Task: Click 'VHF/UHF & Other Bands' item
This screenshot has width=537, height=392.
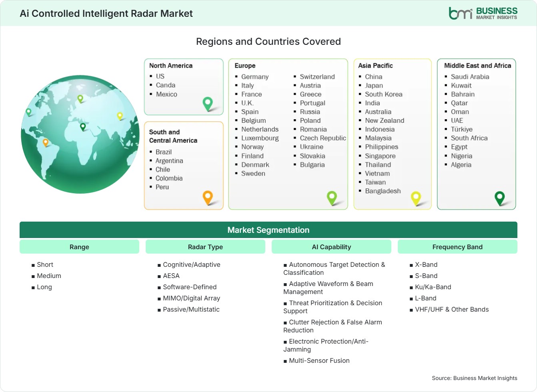Action: (452, 310)
